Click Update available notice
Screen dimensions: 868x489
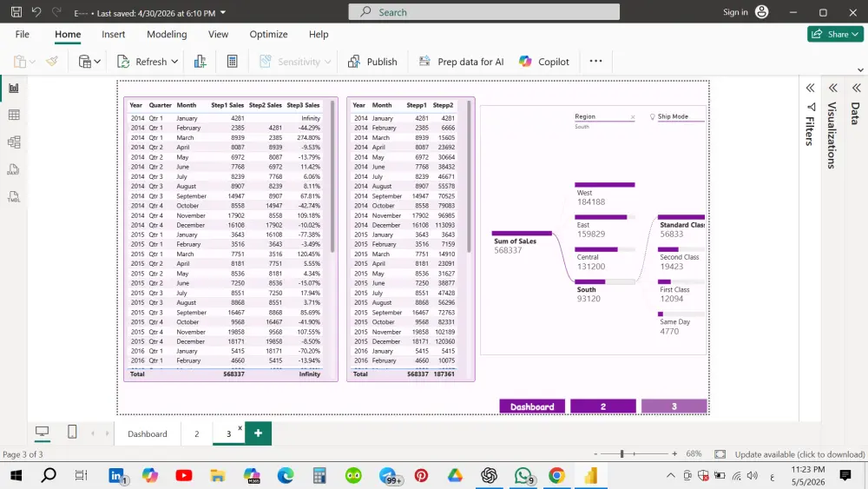[799, 454]
